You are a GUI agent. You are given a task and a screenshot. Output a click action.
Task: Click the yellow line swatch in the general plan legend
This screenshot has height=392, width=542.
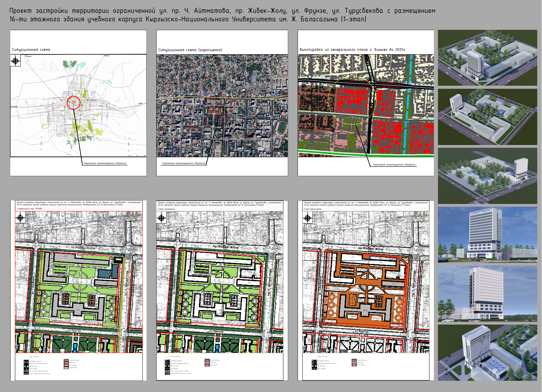click(x=66, y=368)
